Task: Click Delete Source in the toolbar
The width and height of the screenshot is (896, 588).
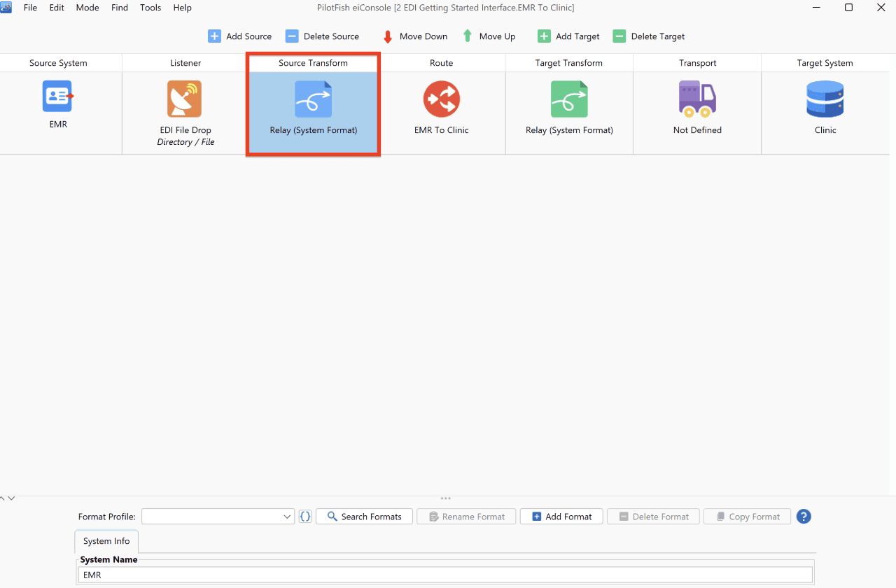Action: (322, 36)
